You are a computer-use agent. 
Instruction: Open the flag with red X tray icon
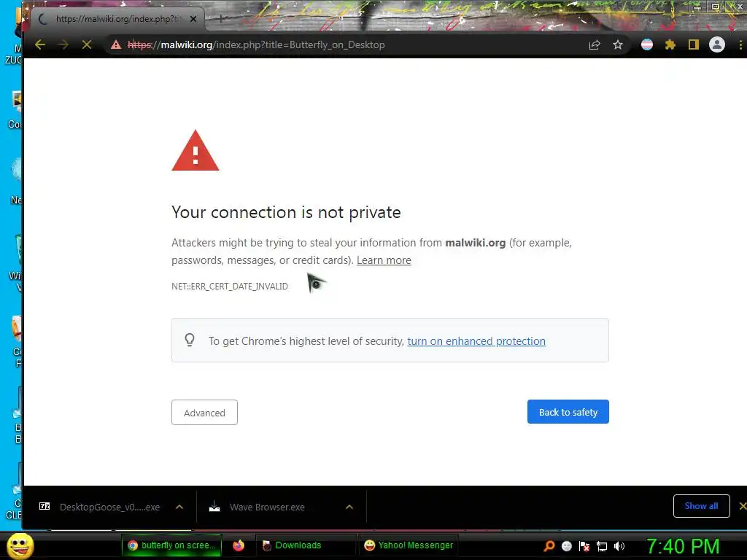pos(584,546)
